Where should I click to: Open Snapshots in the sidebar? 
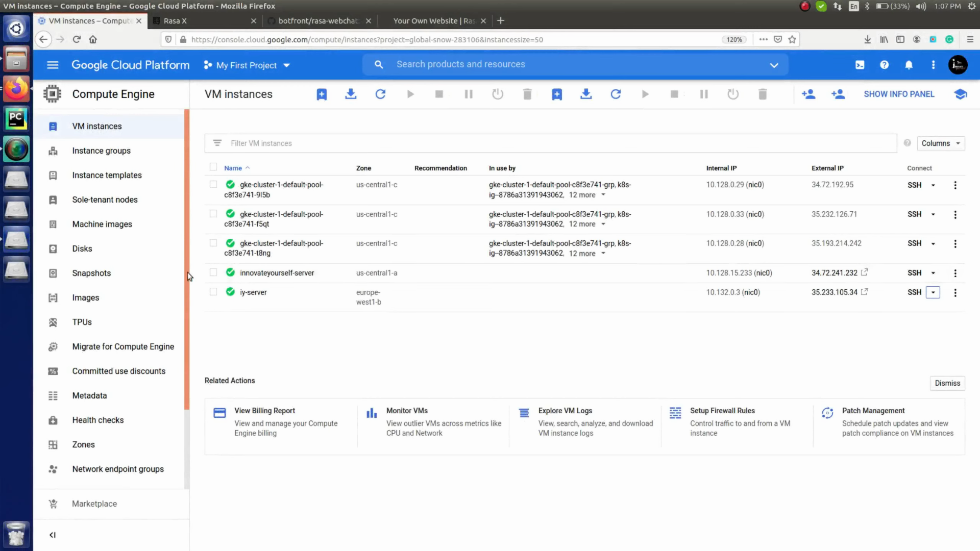91,273
